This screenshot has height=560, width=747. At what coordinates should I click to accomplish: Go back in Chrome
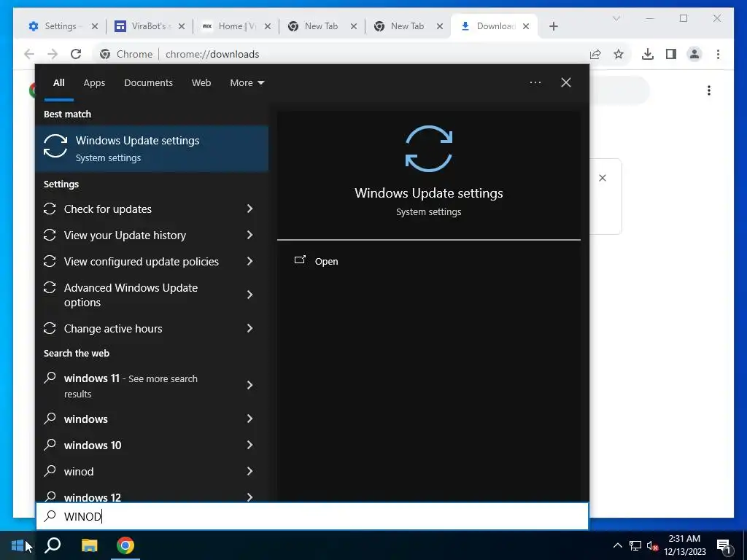click(x=29, y=54)
